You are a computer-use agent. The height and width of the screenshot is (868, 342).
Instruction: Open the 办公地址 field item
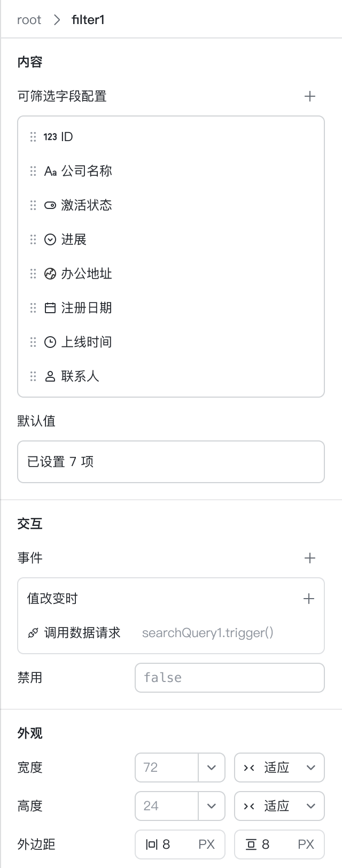[171, 274]
